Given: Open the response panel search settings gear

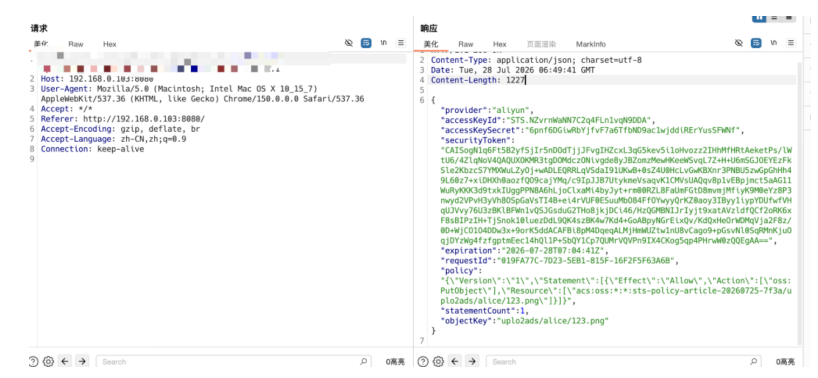Looking at the screenshot, I should [x=439, y=361].
